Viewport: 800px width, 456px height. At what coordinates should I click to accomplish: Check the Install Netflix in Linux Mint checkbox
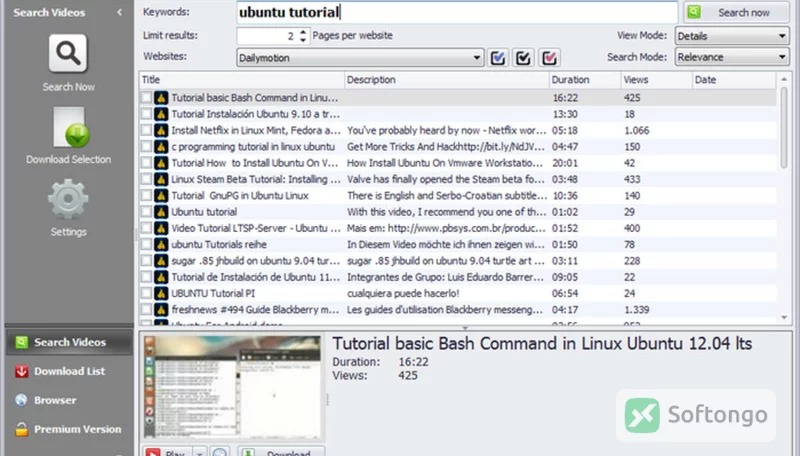pyautogui.click(x=146, y=130)
